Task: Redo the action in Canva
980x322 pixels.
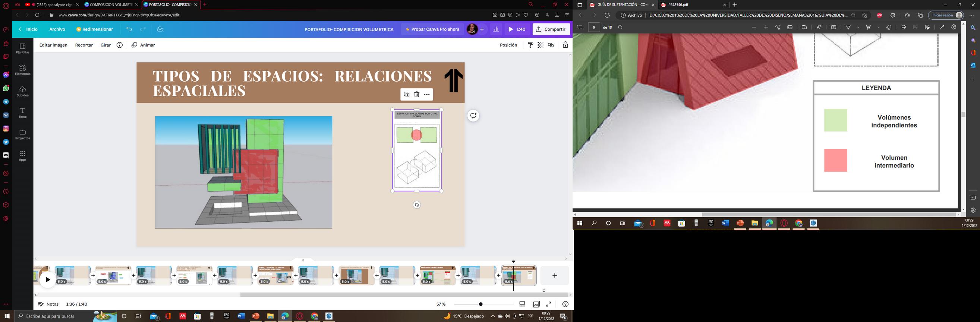Action: pyautogui.click(x=143, y=29)
